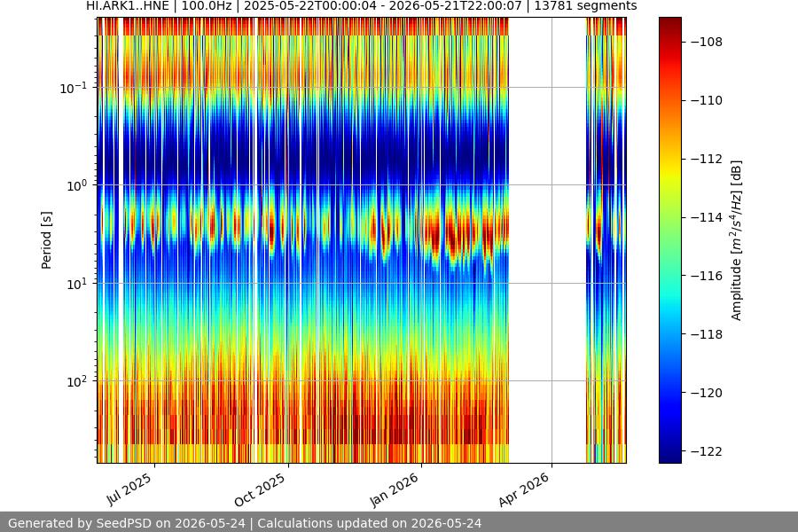Click the −108 colorbar tick label
Image resolution: width=798 pixels, height=532 pixels.
point(707,42)
